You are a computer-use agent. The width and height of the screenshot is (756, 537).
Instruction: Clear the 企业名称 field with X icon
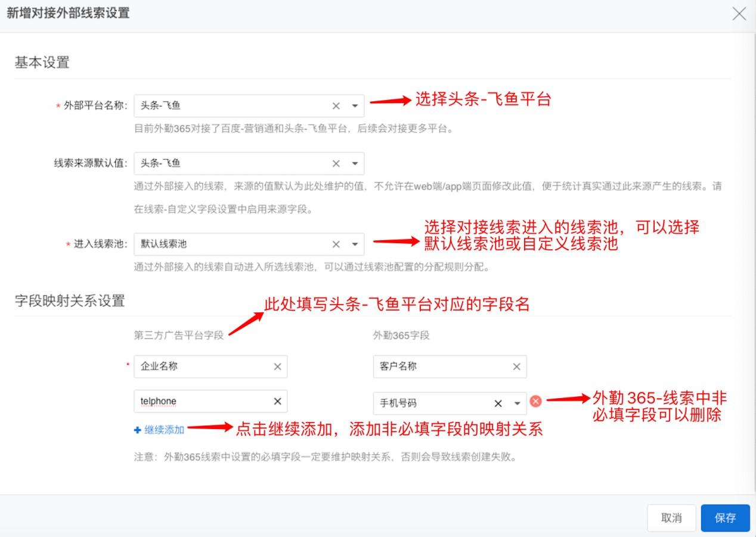point(277,367)
